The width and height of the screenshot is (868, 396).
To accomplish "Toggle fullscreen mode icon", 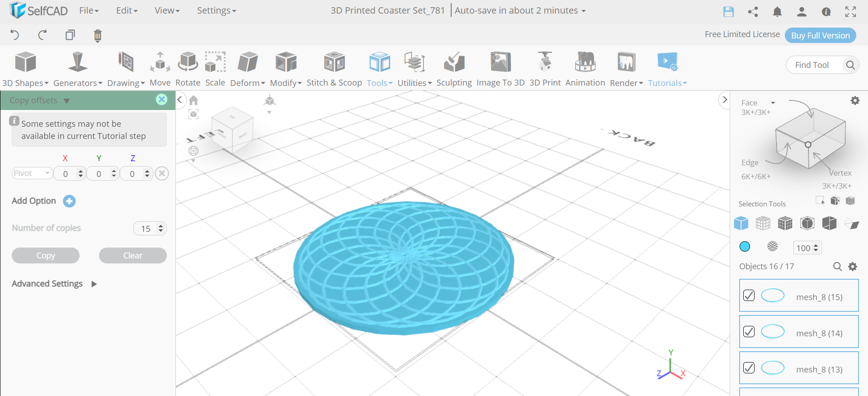I will (850, 12).
